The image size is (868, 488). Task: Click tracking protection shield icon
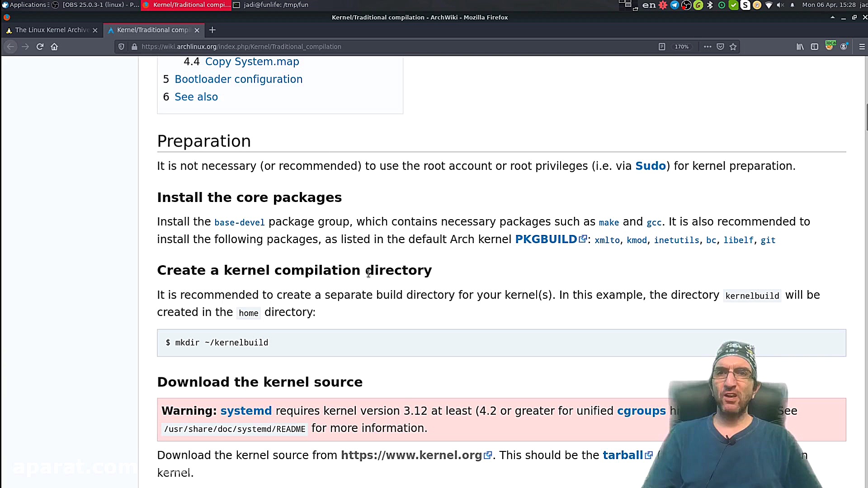click(121, 47)
